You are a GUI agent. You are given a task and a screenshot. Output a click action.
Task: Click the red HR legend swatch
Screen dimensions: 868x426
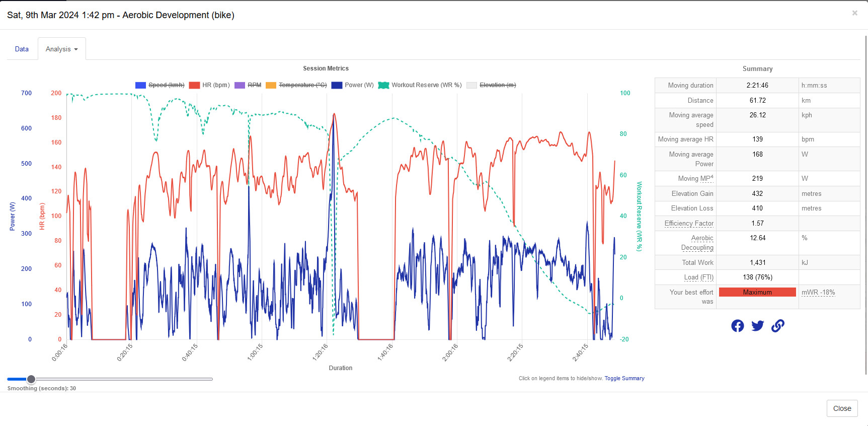(194, 85)
